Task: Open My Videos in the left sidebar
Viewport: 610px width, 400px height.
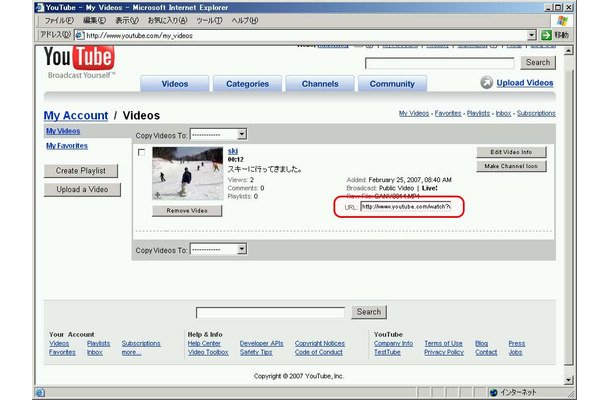Action: (63, 131)
